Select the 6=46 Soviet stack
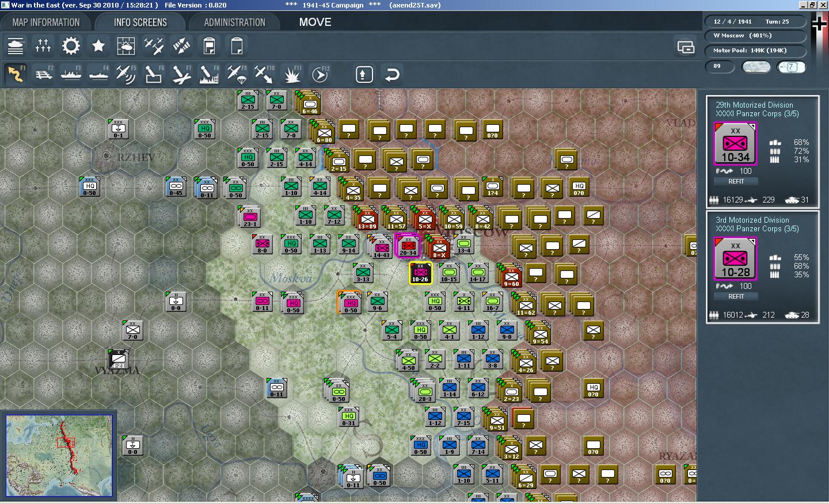This screenshot has width=829, height=504. 309,103
